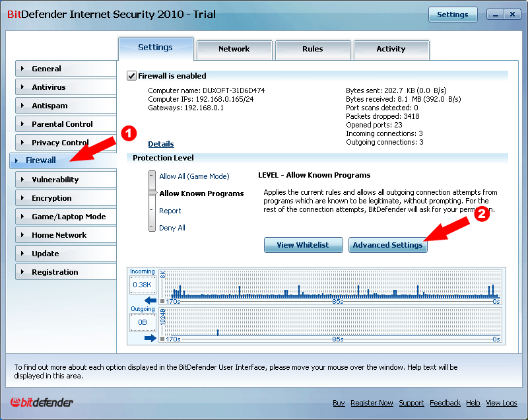Expand the General section arrow
528x420 pixels.
[22, 69]
